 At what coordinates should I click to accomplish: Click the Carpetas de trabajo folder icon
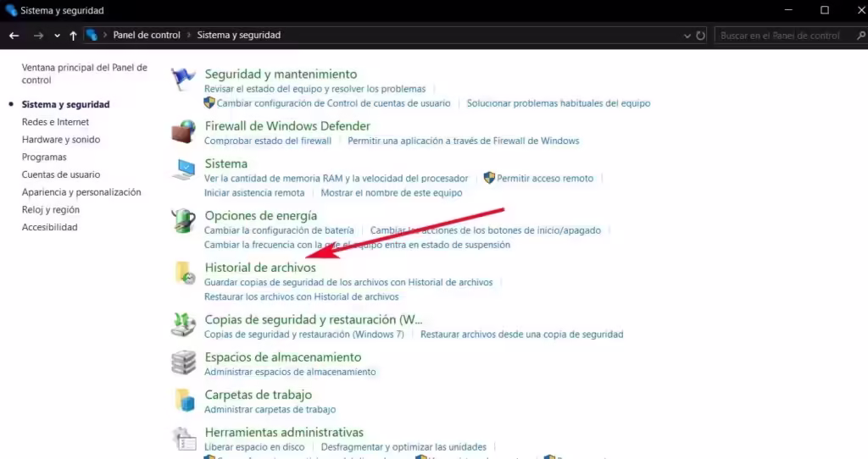pyautogui.click(x=184, y=401)
